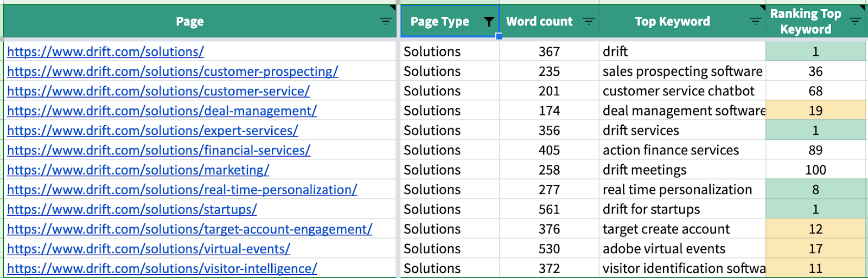Select green ranking cell 8
This screenshot has height=278, width=868.
[816, 190]
